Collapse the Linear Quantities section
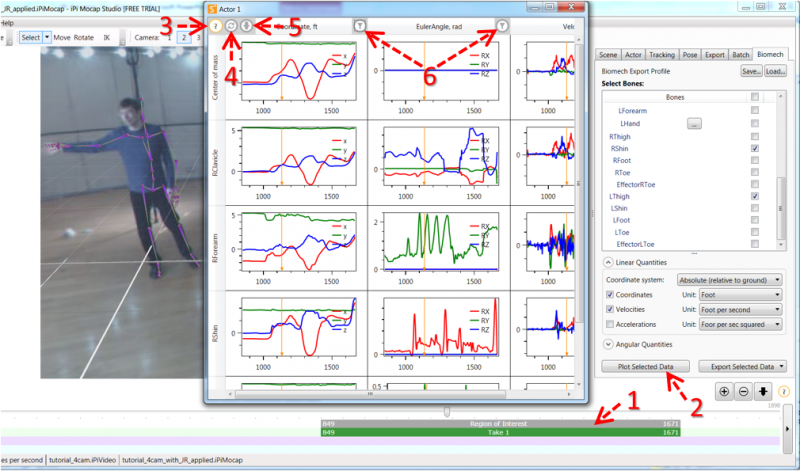This screenshot has height=471, width=800. (608, 262)
